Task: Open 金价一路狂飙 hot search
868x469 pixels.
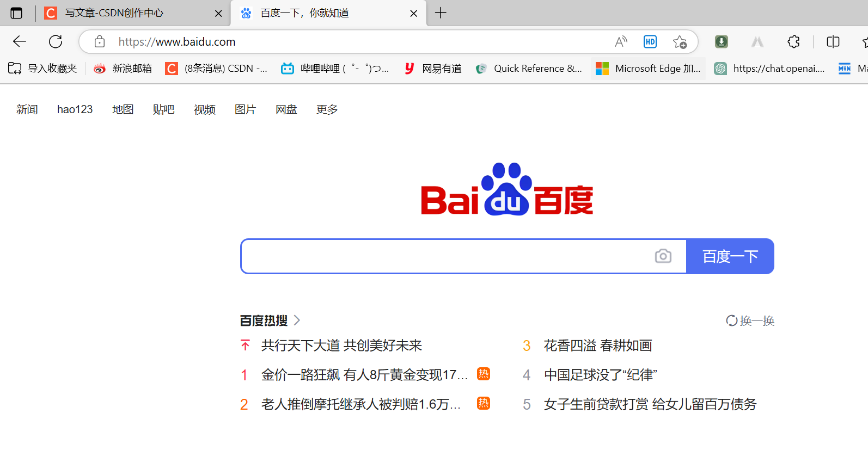Action: [x=364, y=375]
